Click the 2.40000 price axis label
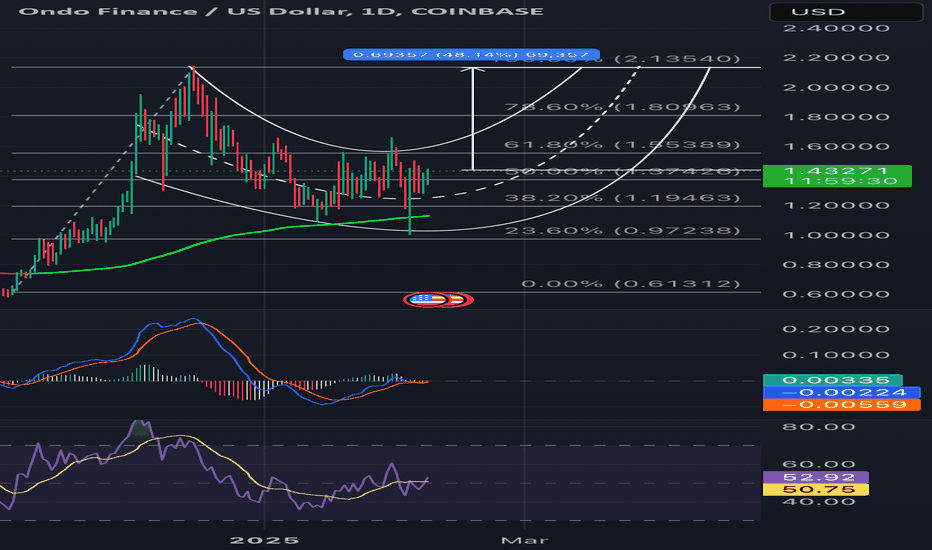The height and width of the screenshot is (550, 932). coord(836,28)
